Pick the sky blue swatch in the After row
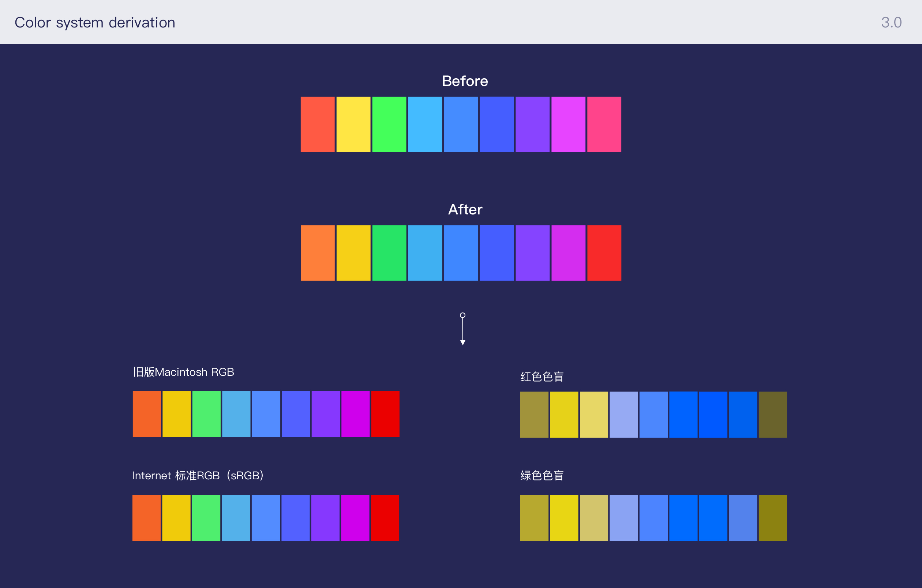 425,253
